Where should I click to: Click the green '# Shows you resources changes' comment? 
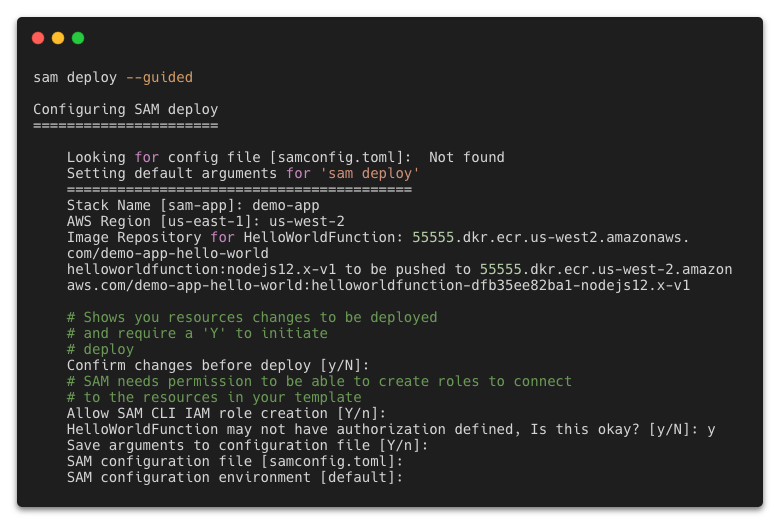252,317
